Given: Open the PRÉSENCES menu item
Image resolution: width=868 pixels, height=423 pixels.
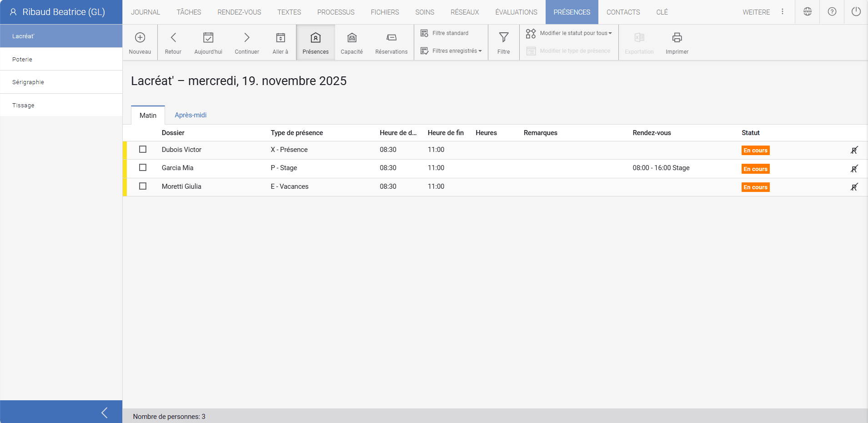Looking at the screenshot, I should click(x=572, y=12).
